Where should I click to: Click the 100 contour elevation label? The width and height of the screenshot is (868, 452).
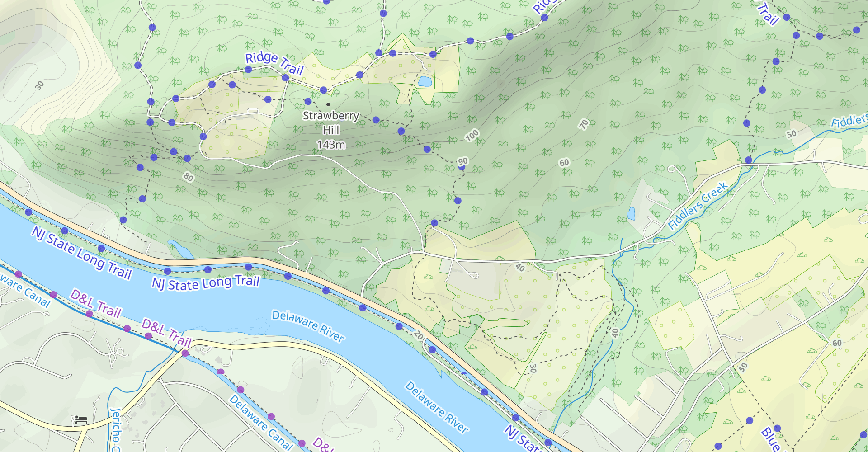tap(472, 135)
